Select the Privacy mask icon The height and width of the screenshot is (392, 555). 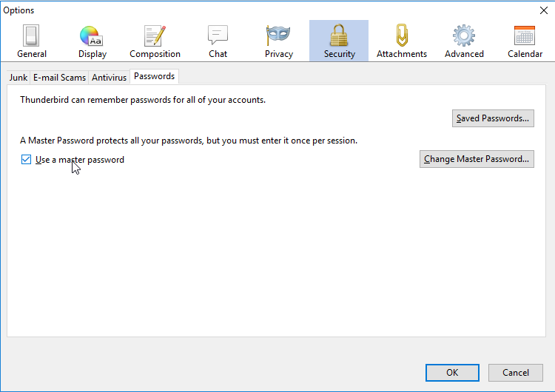(x=278, y=36)
